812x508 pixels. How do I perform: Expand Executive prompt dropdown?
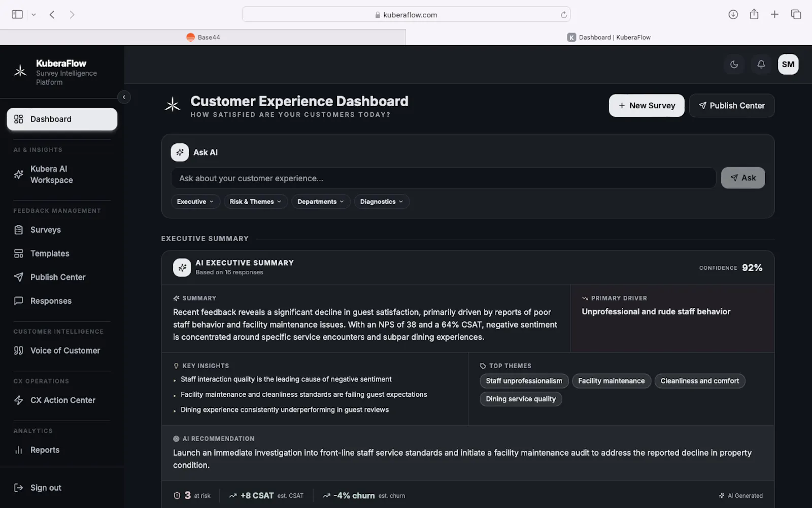point(195,202)
